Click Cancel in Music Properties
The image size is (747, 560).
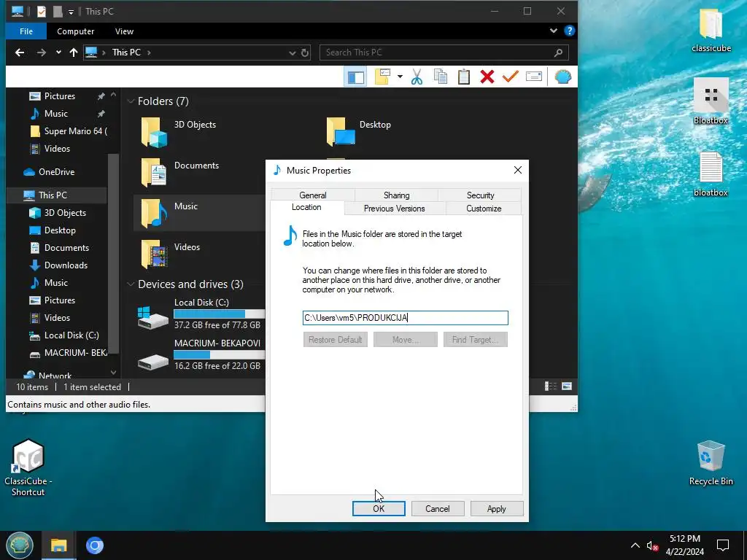click(438, 508)
